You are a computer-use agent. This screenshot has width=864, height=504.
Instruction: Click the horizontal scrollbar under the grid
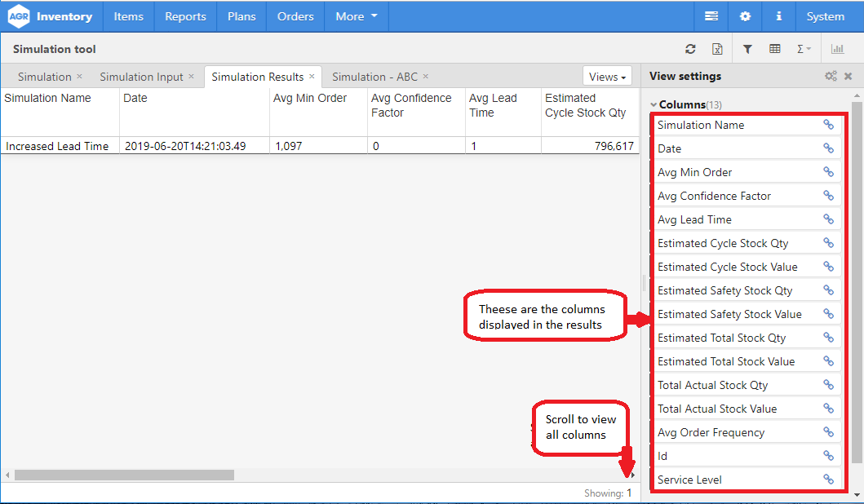tap(124, 475)
